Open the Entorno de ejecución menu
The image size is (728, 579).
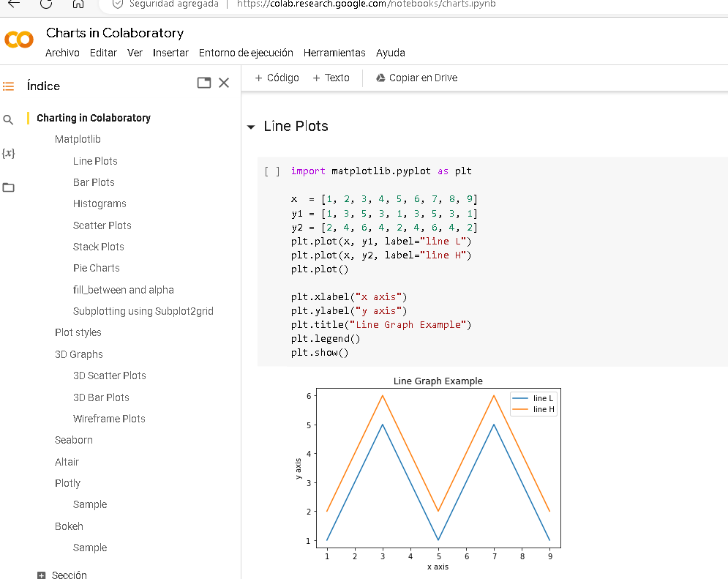tap(246, 53)
